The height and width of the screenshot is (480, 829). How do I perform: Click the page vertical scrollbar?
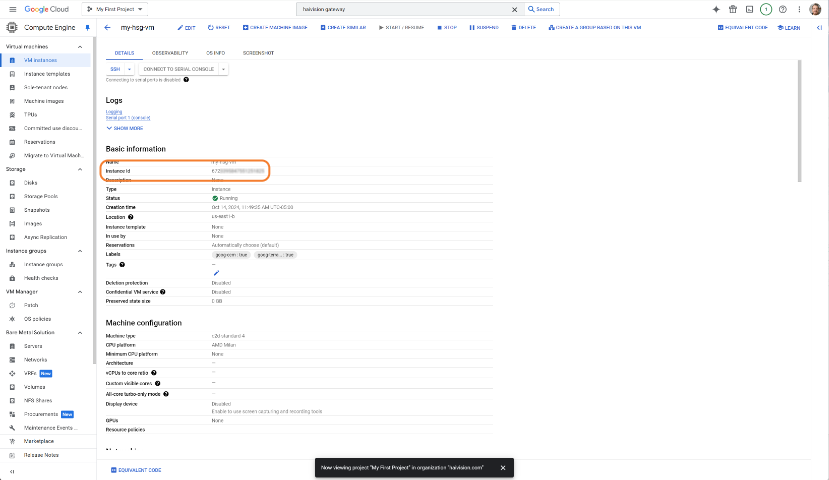click(799, 120)
